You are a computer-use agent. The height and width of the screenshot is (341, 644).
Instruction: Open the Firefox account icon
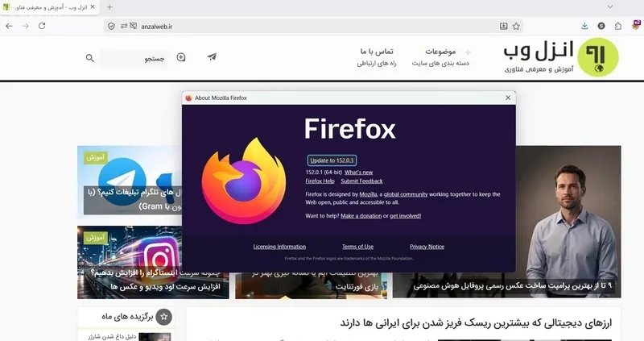click(601, 26)
